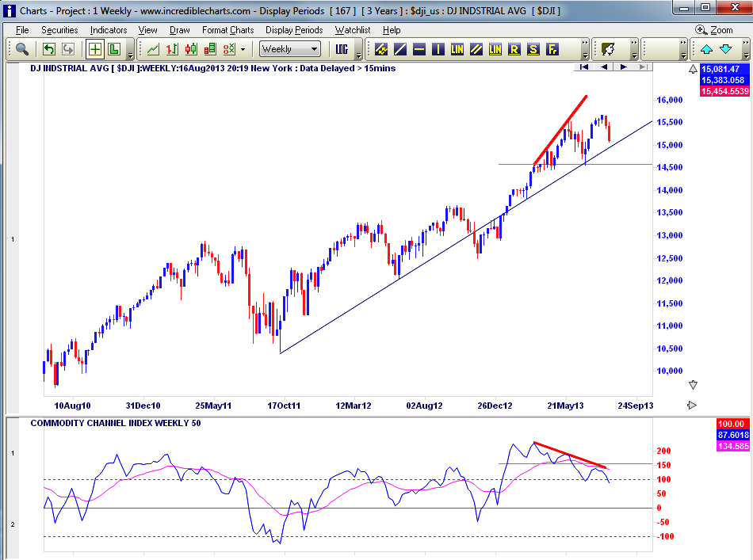Expand the LOG toolbar overflow arrow

pos(358,55)
